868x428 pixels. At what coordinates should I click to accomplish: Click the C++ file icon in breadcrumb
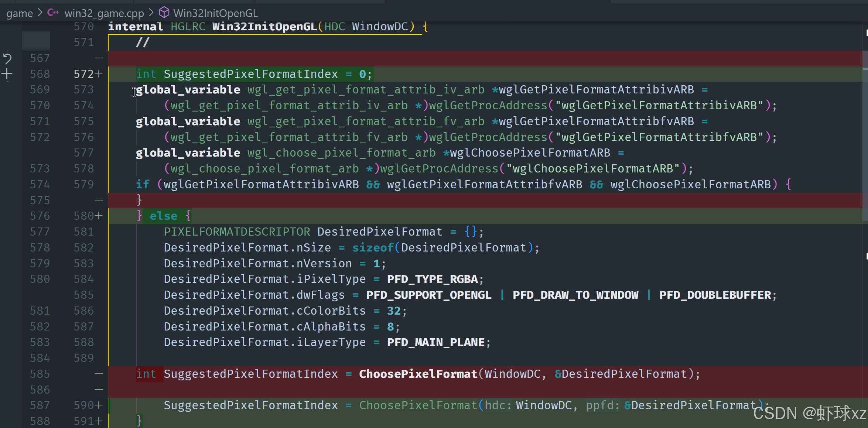pyautogui.click(x=53, y=13)
